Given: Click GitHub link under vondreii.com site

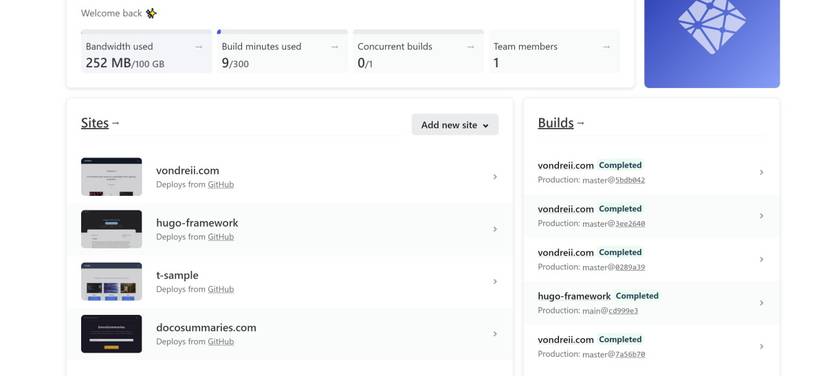Looking at the screenshot, I should [x=221, y=185].
